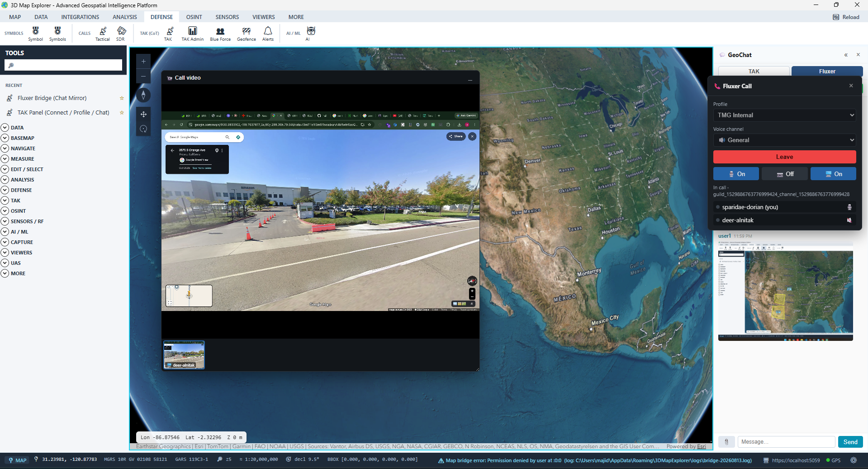This screenshot has width=868, height=469.
Task: Open the Symbol tool in ribbon
Action: (x=35, y=33)
